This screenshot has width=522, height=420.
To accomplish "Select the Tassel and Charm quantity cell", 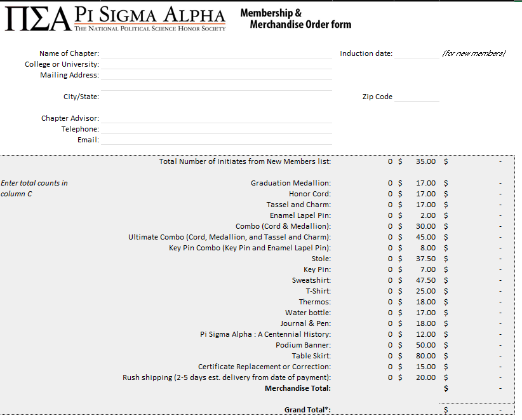I will [x=363, y=205].
